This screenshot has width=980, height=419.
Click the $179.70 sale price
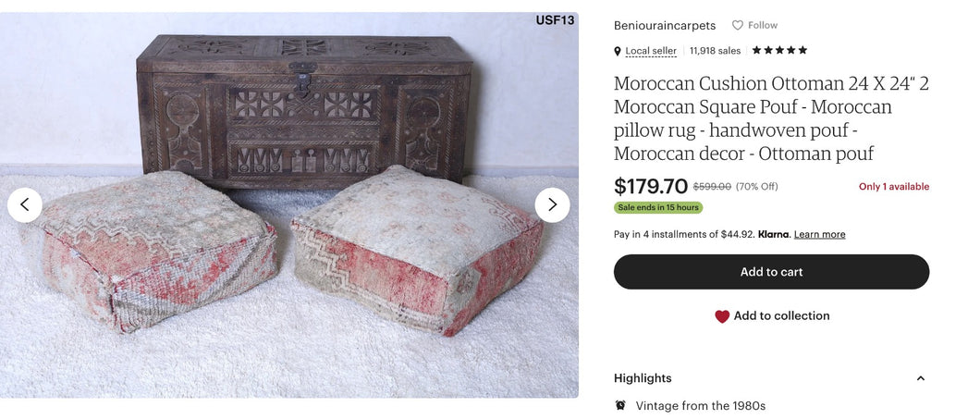coord(651,186)
